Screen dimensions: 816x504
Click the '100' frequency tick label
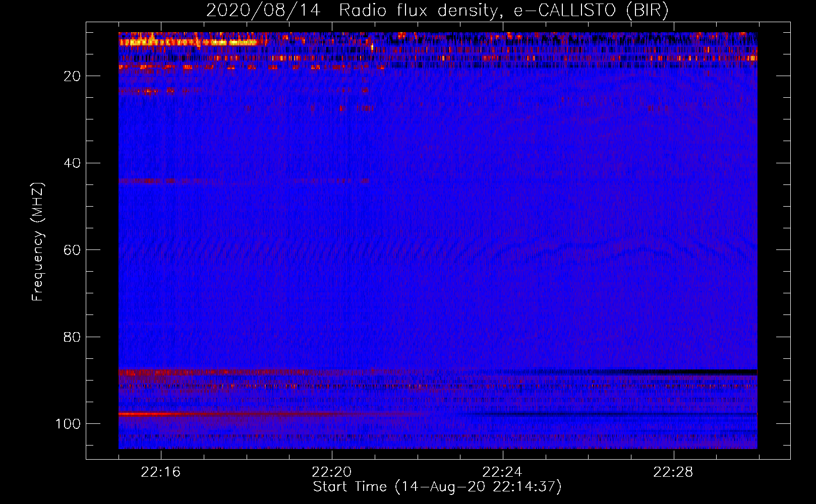(68, 424)
